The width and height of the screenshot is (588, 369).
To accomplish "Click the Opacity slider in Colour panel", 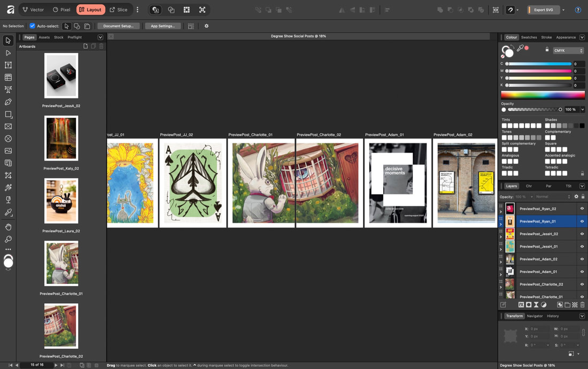I will [x=533, y=110].
